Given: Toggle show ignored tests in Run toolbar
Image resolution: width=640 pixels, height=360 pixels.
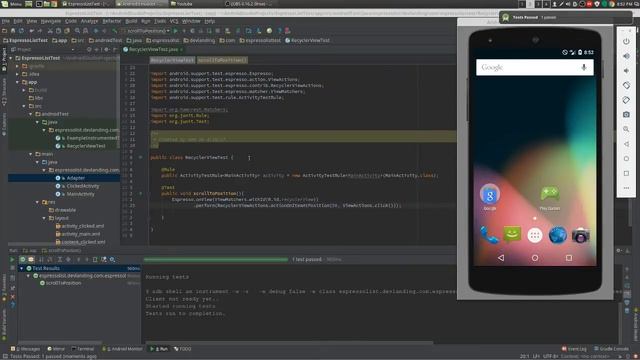Looking at the screenshot, I should click(x=31, y=260).
